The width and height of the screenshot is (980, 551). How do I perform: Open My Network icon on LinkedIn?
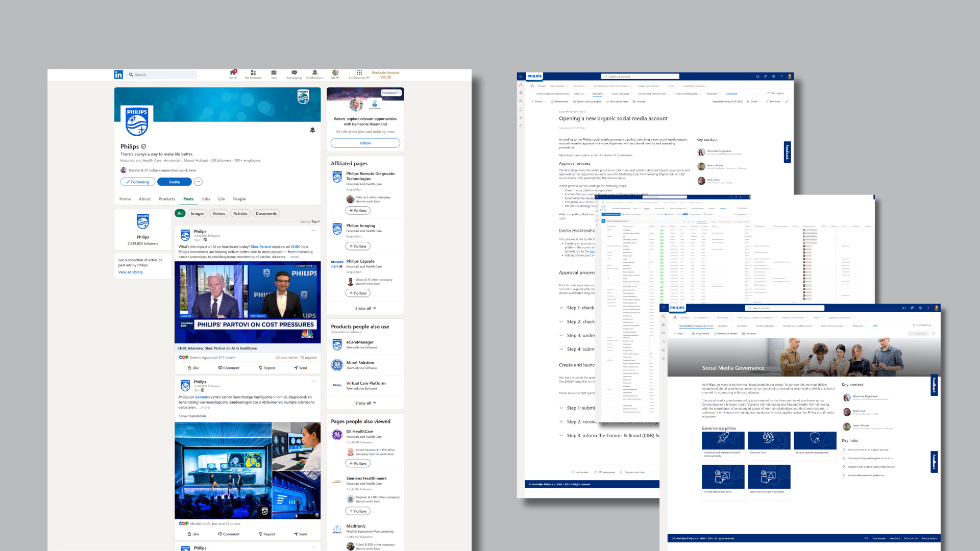pos(253,74)
